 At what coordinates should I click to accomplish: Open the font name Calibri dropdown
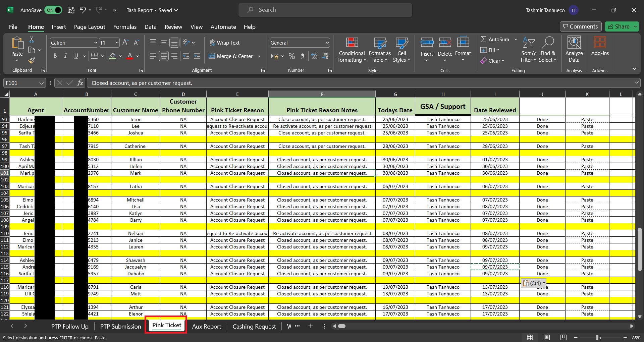click(x=95, y=43)
